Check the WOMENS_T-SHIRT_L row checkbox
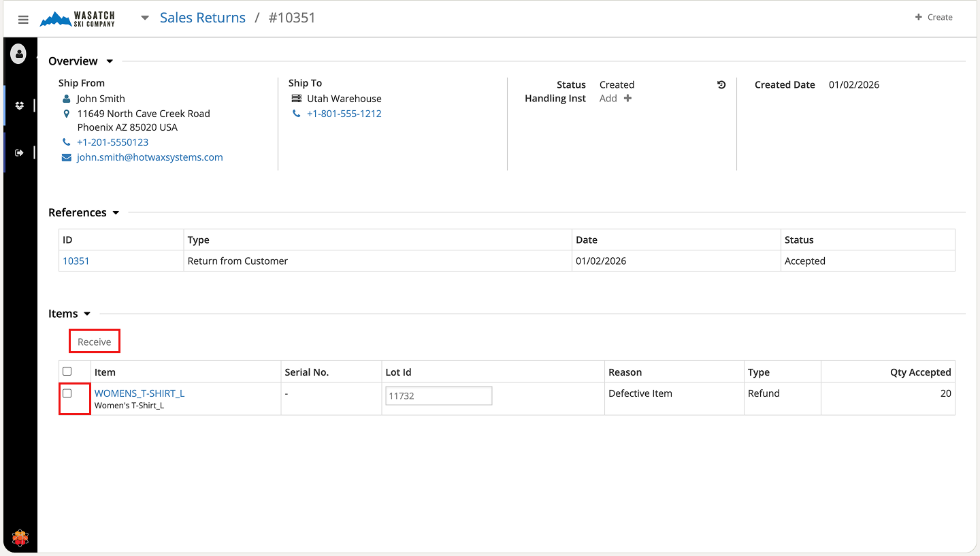 [x=67, y=393]
